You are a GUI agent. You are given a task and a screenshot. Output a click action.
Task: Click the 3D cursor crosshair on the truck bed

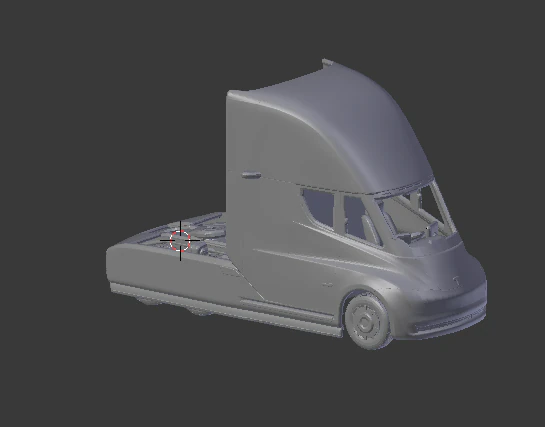click(x=180, y=240)
